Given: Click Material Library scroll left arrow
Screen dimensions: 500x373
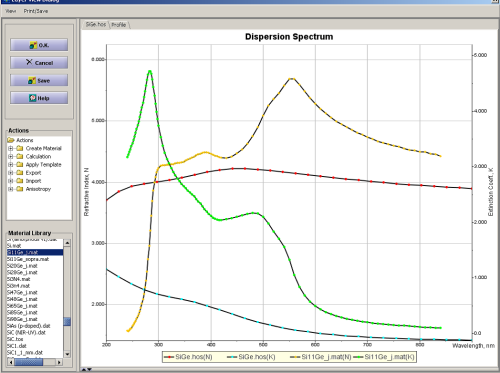Looking at the screenshot, I should [x=10, y=362].
